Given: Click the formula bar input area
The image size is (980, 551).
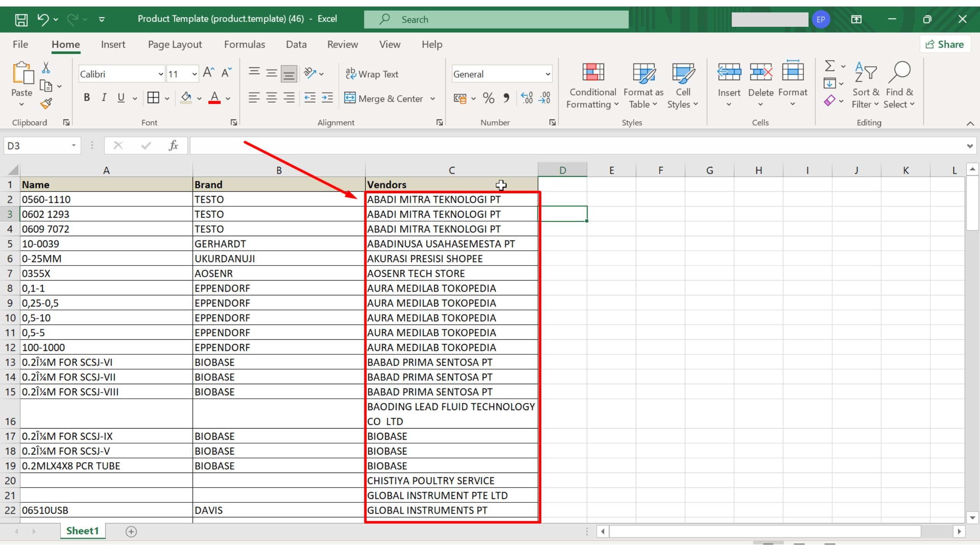Looking at the screenshot, I should (x=576, y=146).
